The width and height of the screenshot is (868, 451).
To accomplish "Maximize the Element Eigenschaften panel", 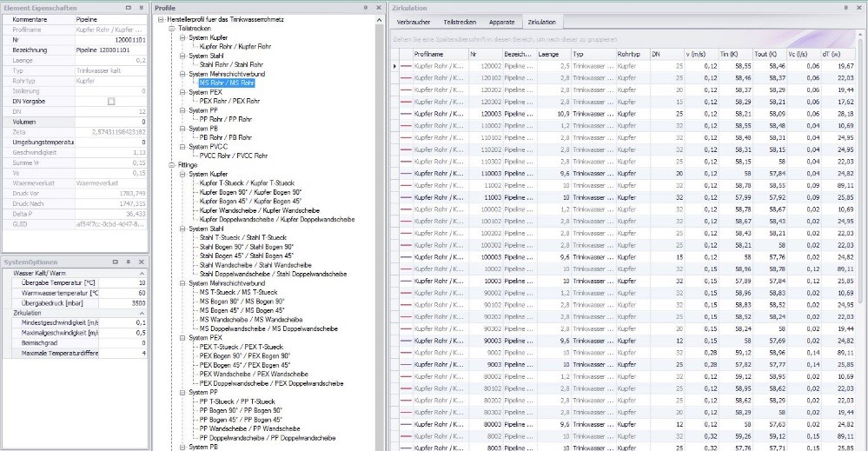I will tap(129, 8).
